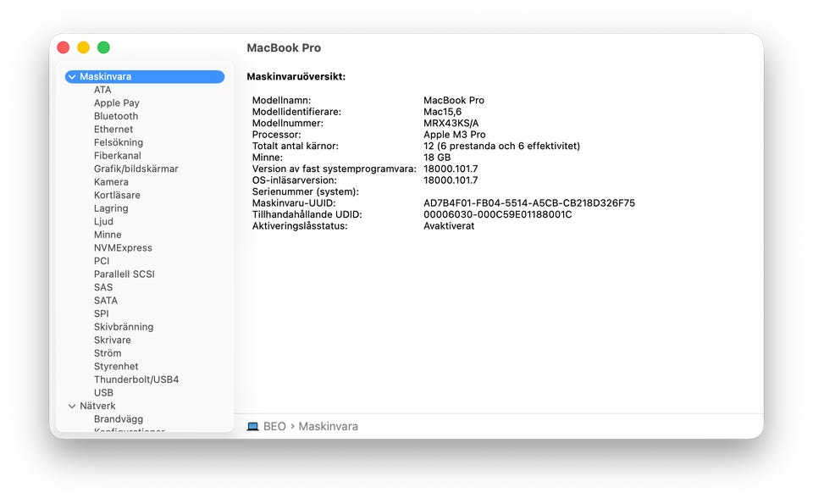This screenshot has width=813, height=504.
Task: Open the USB entry
Action: click(x=103, y=392)
